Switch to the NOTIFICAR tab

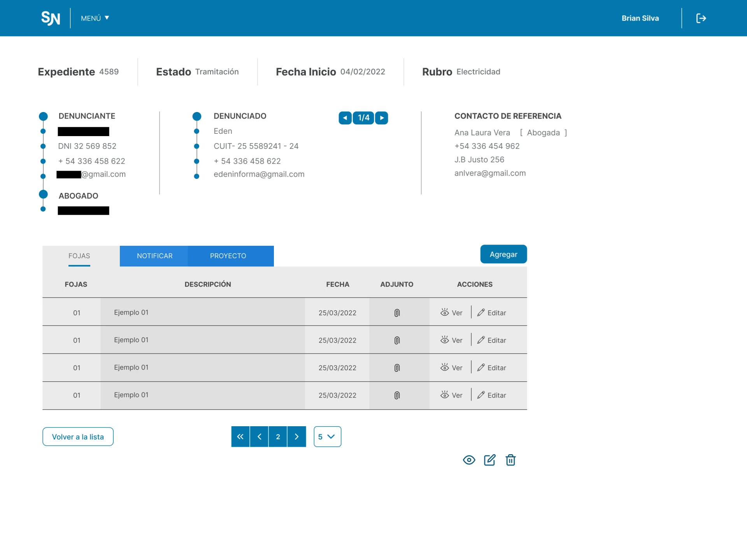(154, 256)
